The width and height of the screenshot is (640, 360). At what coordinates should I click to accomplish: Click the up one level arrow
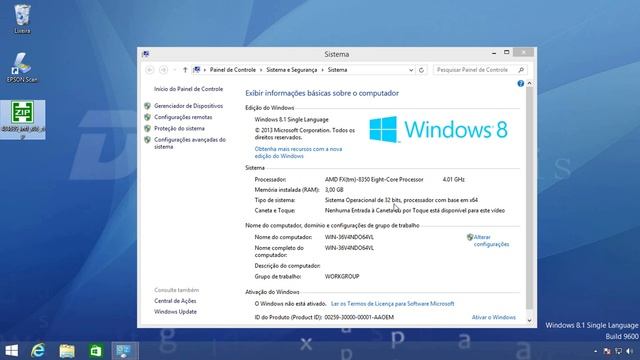click(185, 70)
